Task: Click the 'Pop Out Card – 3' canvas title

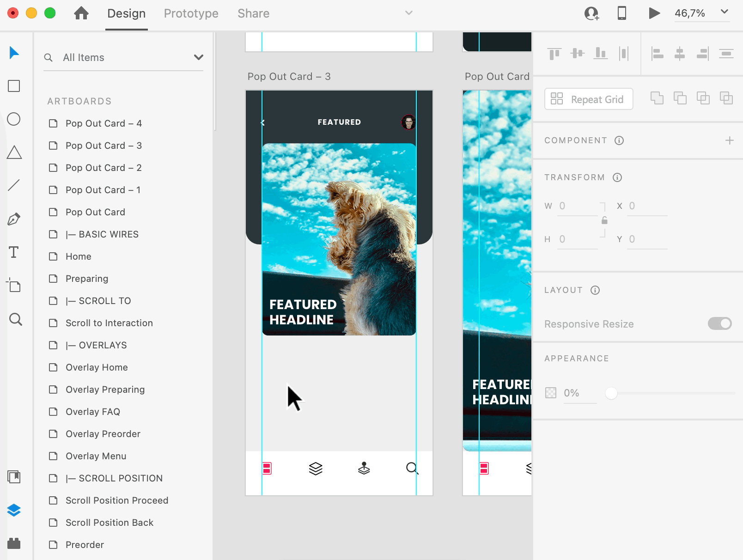Action: [289, 77]
